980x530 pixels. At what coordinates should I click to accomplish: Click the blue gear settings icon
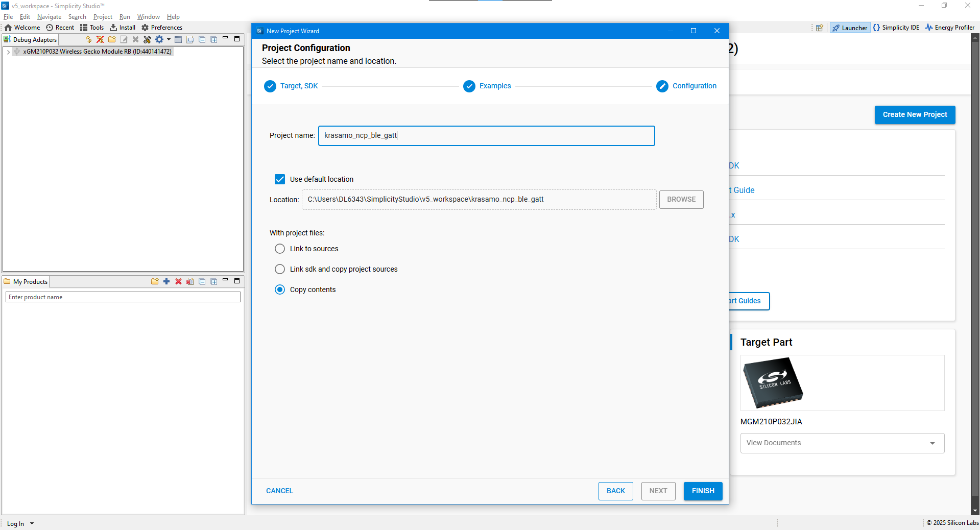(x=159, y=39)
